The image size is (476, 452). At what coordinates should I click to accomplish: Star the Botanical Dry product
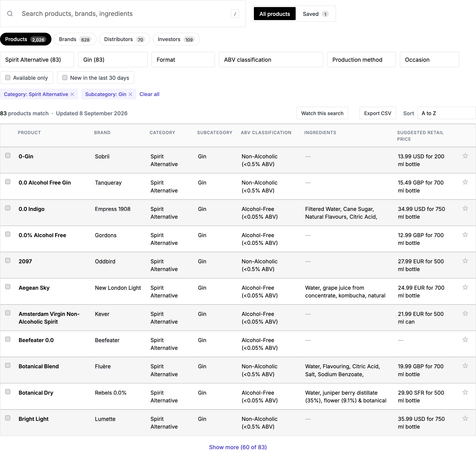pyautogui.click(x=465, y=392)
